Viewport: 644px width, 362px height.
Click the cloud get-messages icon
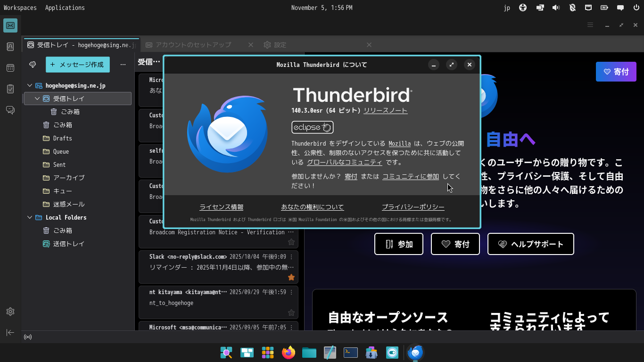click(x=33, y=65)
